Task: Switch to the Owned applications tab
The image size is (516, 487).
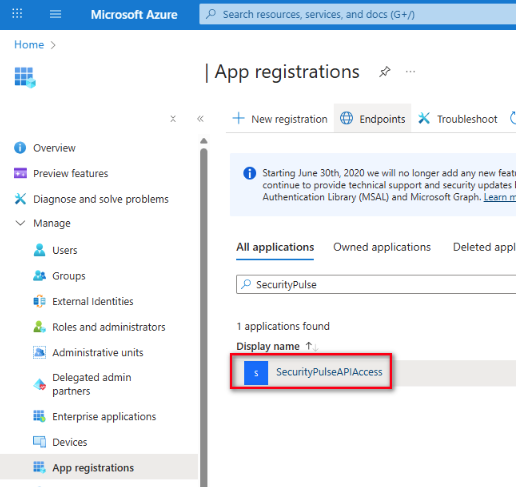Action: point(382,247)
